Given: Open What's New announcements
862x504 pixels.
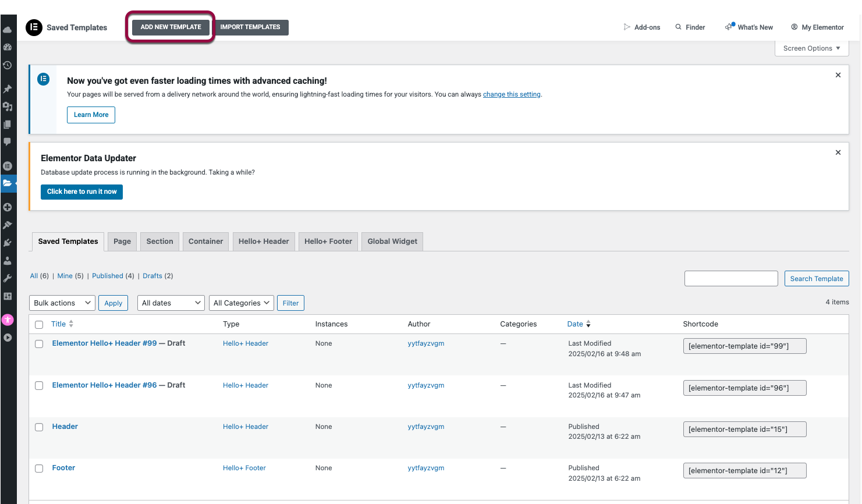Looking at the screenshot, I should [x=749, y=27].
